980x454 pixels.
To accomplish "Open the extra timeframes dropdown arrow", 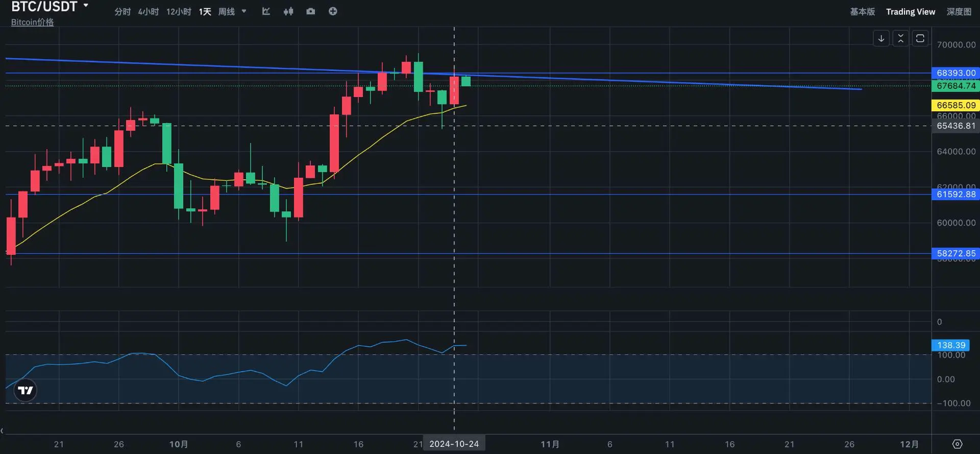I will (x=244, y=11).
